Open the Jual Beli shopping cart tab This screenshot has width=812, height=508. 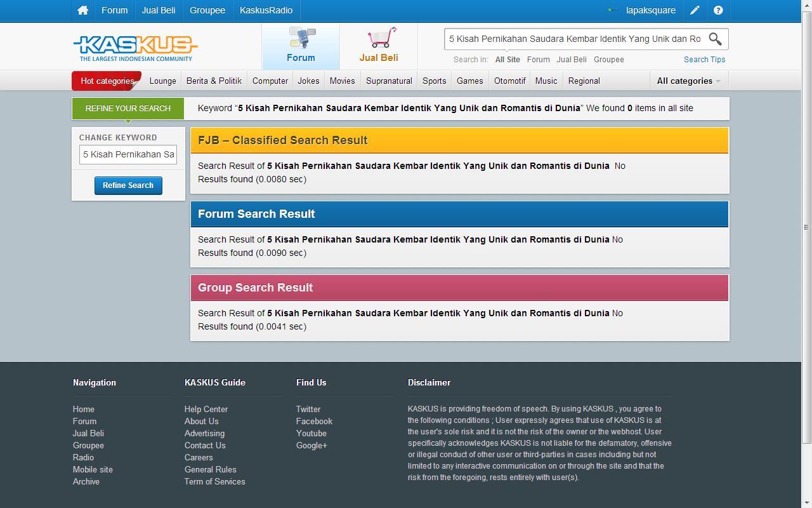coord(379,46)
